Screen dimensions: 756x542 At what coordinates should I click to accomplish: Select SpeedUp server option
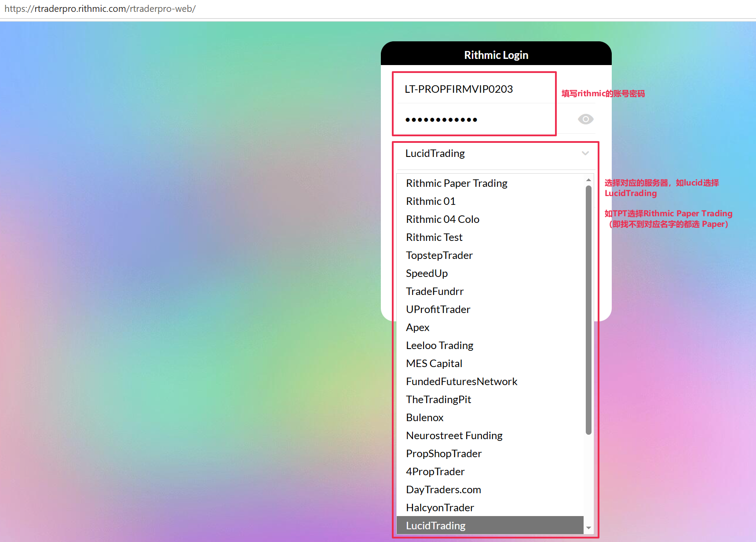pyautogui.click(x=490, y=273)
